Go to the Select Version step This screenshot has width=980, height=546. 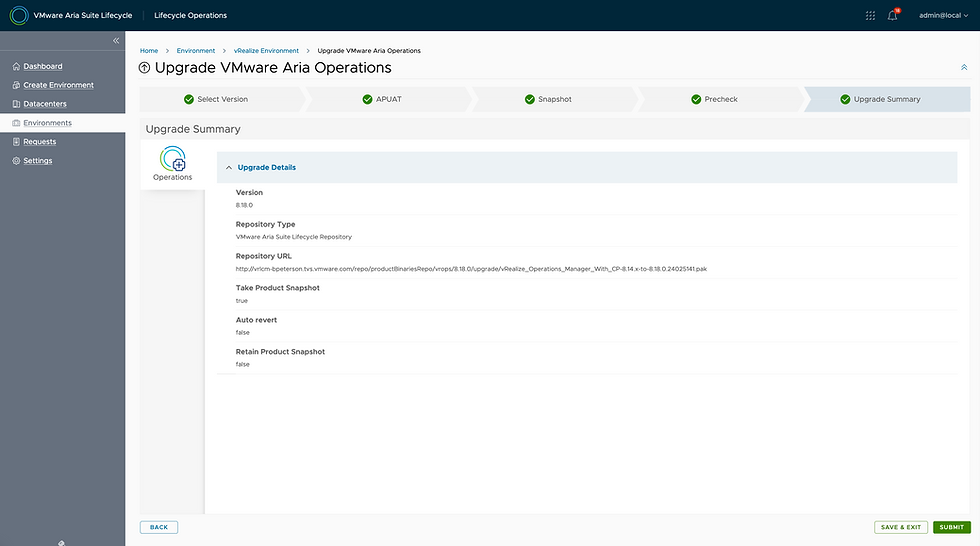point(222,99)
